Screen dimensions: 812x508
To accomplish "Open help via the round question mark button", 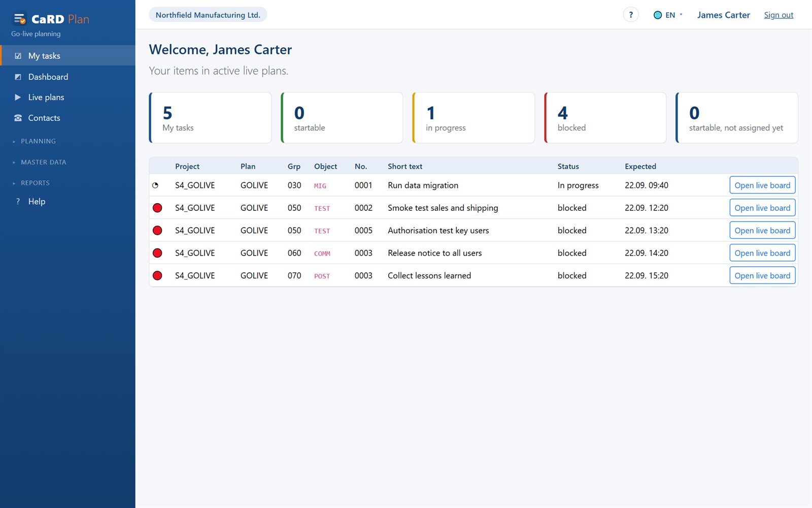I will [631, 15].
